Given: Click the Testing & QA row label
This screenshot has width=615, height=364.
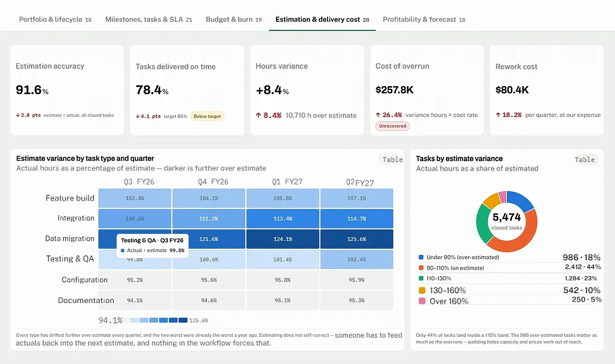Looking at the screenshot, I should tap(70, 259).
